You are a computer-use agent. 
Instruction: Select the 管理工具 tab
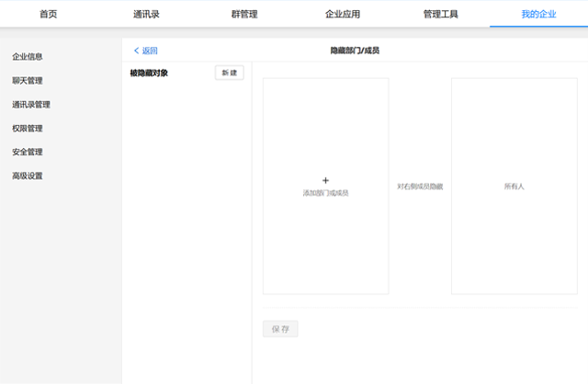440,14
